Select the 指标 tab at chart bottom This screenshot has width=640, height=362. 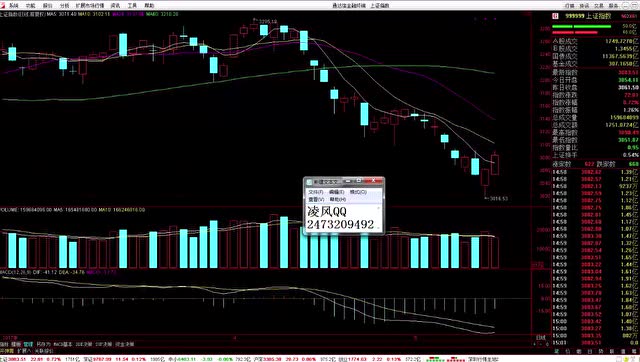point(4,344)
